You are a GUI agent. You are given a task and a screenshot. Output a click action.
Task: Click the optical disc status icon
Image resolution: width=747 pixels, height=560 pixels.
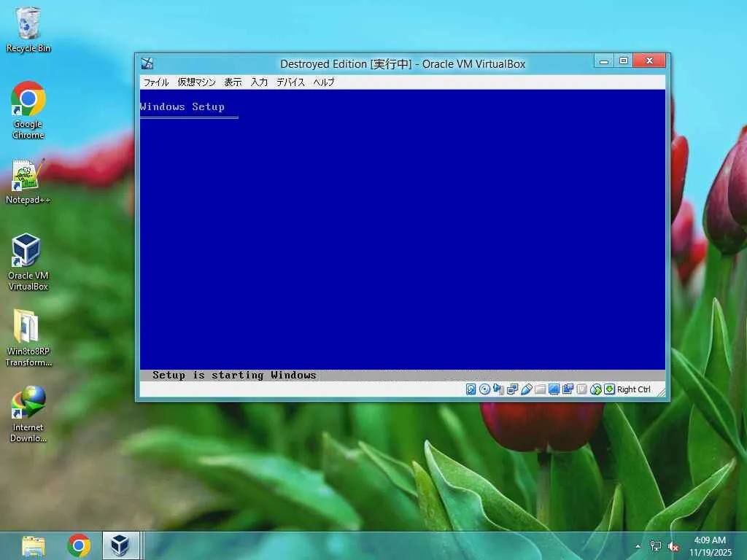point(484,389)
